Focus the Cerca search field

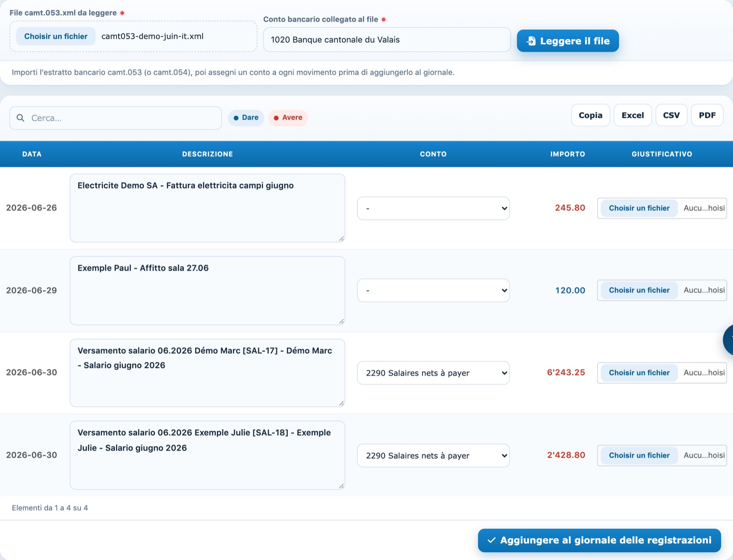pyautogui.click(x=115, y=118)
